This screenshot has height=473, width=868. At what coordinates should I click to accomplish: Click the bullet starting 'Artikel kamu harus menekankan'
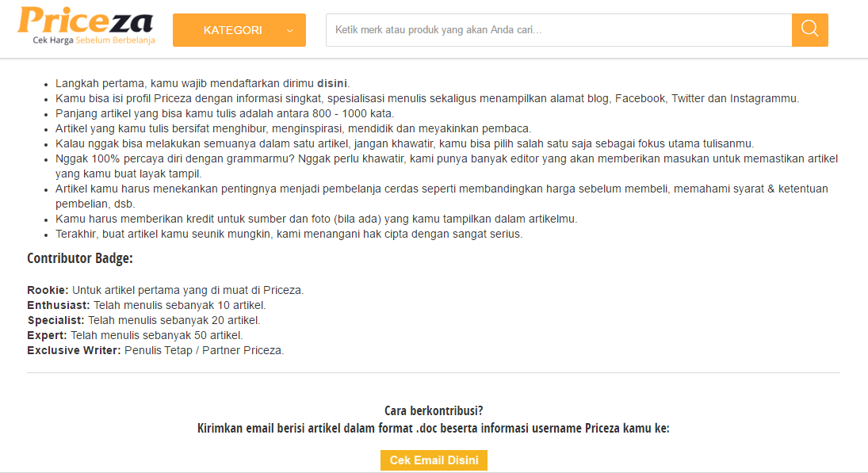click(442, 196)
